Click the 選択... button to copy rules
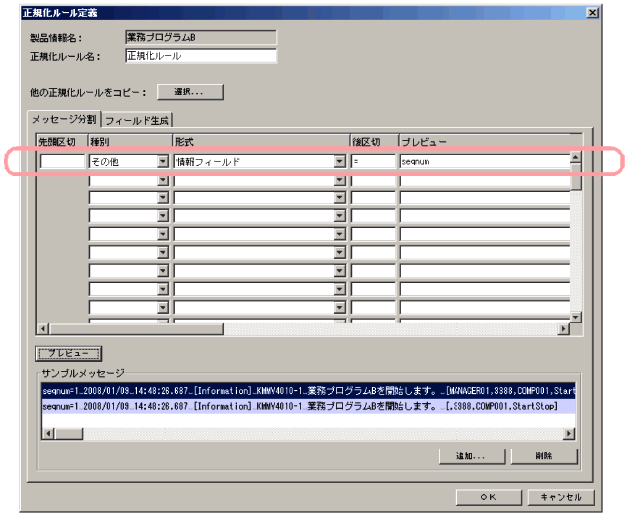 [x=189, y=92]
